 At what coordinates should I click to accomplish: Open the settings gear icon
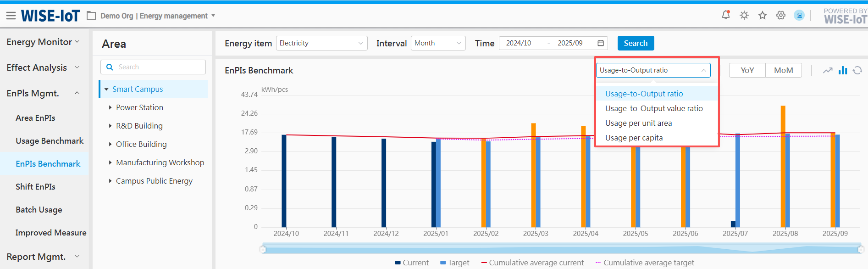[x=780, y=16]
